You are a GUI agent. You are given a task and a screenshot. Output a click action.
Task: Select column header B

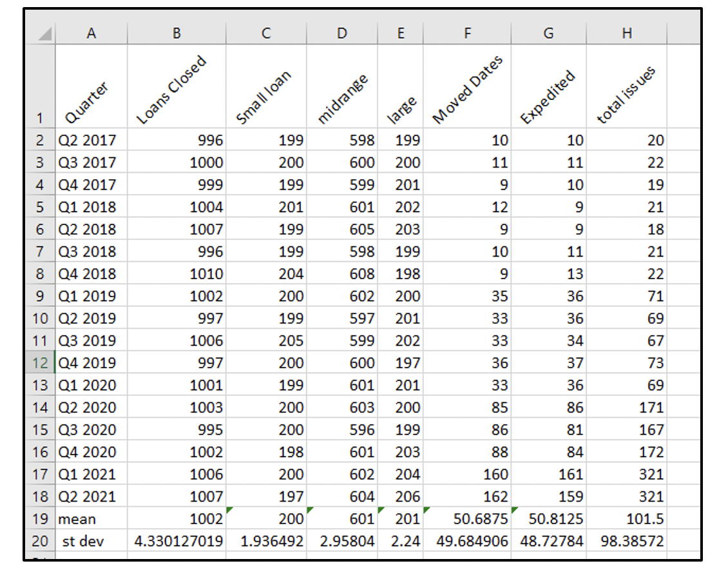176,32
